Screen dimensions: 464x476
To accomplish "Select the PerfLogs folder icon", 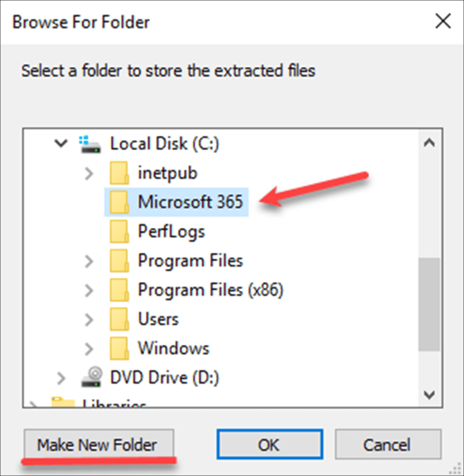I will coord(119,231).
